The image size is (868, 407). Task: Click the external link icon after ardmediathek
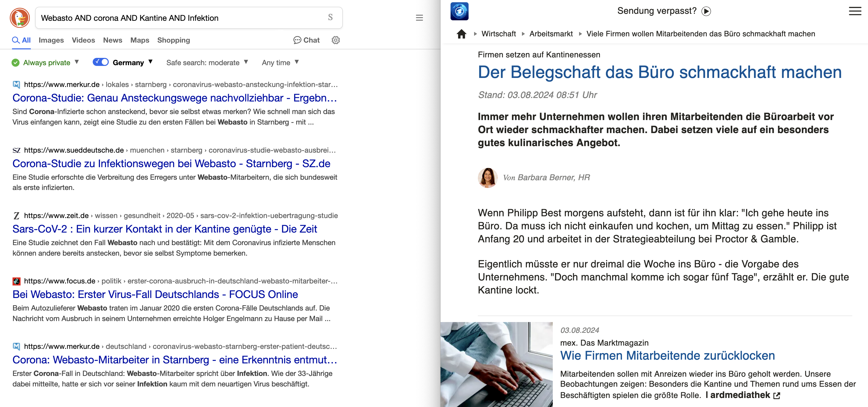[x=777, y=395]
